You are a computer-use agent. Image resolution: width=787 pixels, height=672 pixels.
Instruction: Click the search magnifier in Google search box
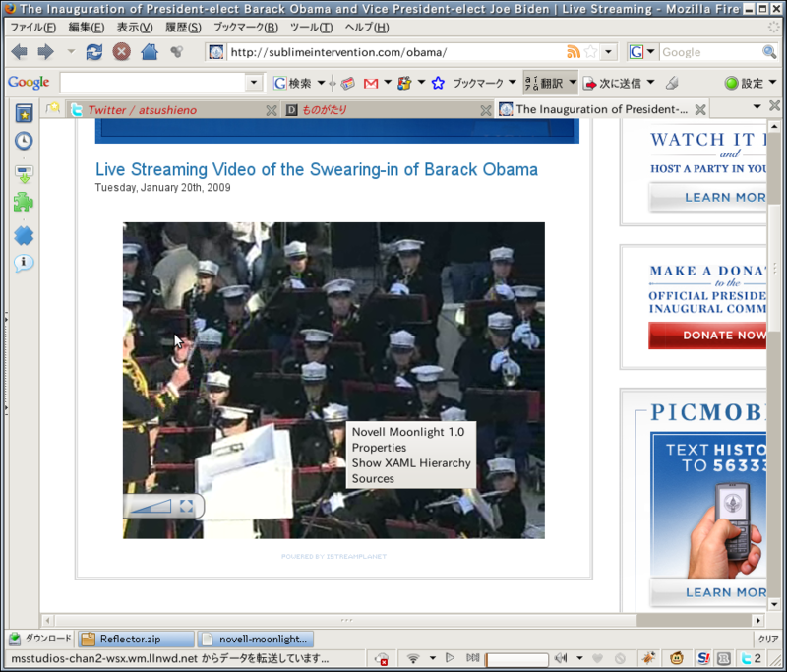[x=769, y=52]
